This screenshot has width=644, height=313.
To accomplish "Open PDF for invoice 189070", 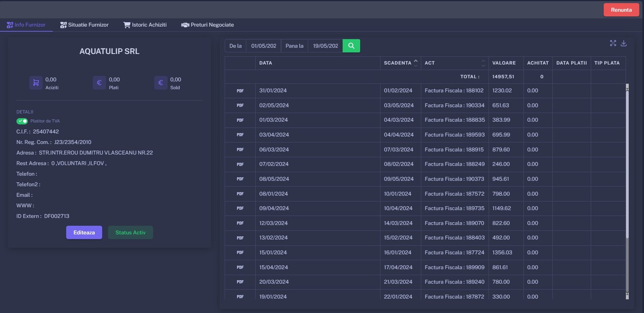I will tap(240, 223).
